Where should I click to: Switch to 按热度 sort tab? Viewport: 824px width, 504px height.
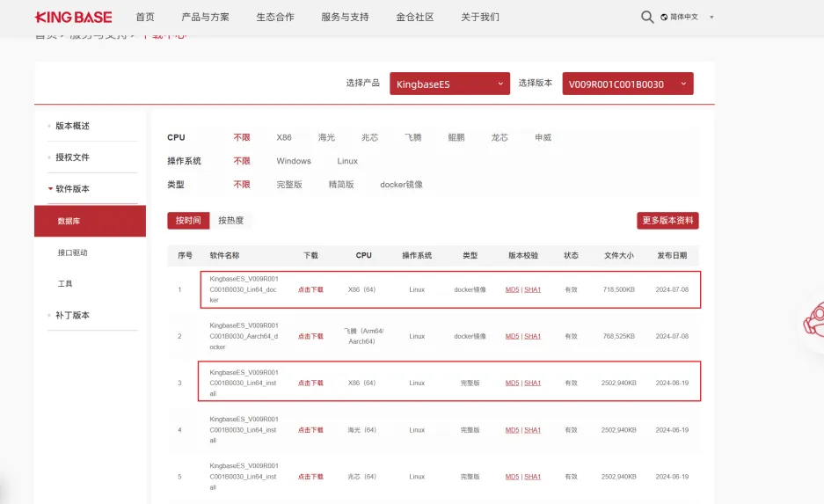230,220
